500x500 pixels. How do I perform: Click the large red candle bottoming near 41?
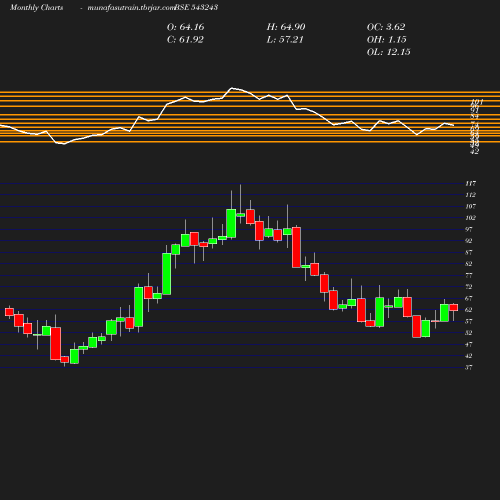(55, 344)
